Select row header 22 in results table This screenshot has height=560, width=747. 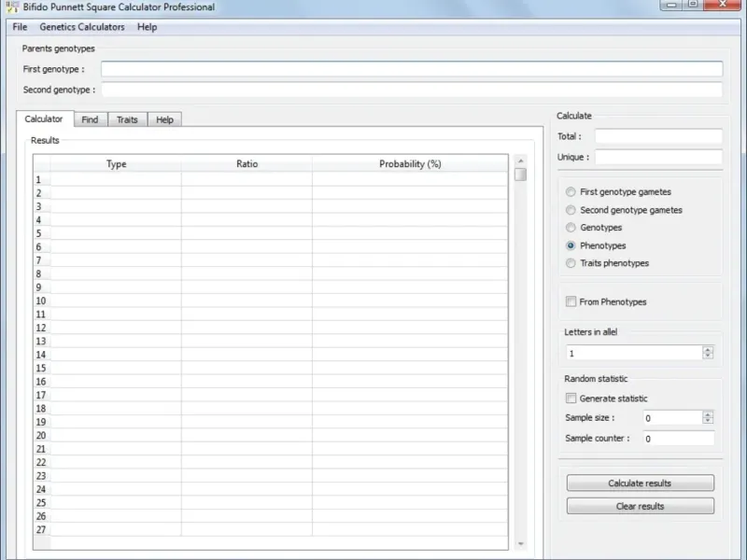[x=41, y=462]
